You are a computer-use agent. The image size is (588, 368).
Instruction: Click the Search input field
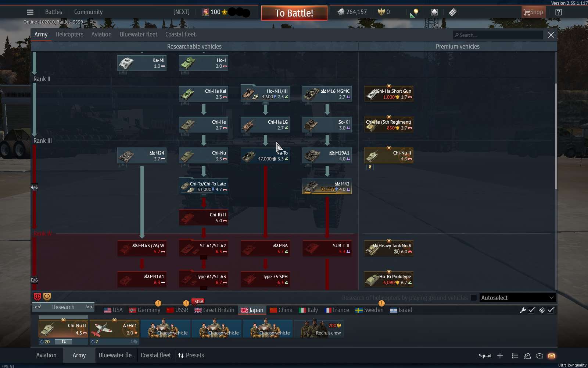[x=498, y=35]
